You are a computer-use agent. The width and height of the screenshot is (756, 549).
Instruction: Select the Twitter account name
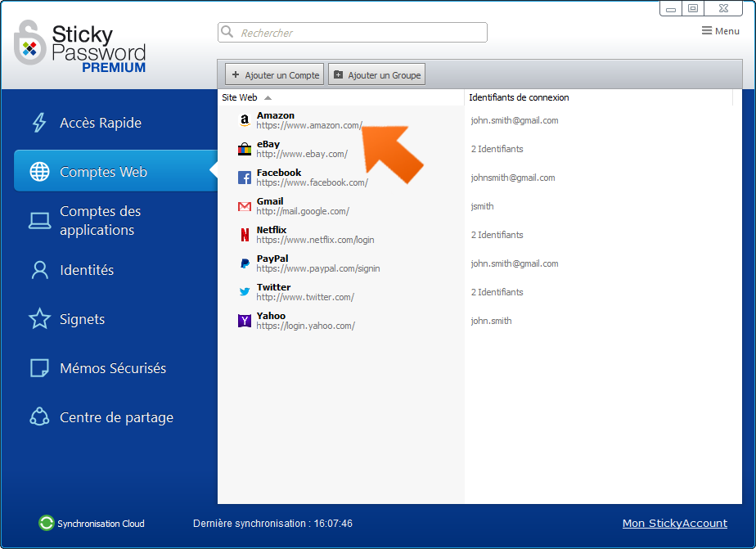click(273, 287)
